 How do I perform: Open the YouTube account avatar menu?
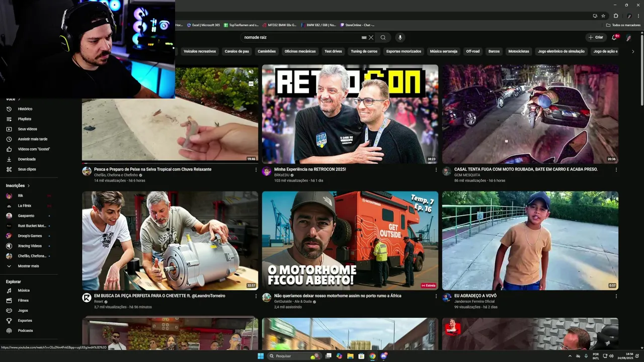(628, 37)
